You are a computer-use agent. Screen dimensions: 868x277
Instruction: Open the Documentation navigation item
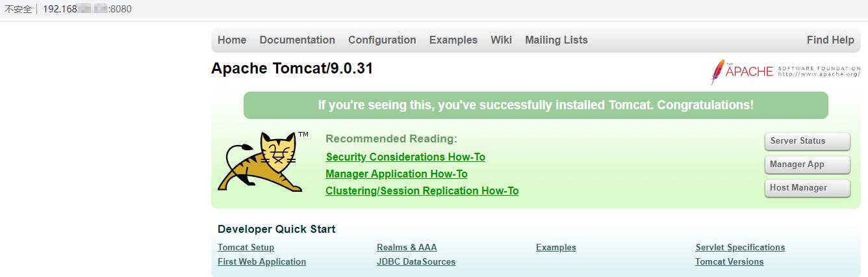[297, 40]
